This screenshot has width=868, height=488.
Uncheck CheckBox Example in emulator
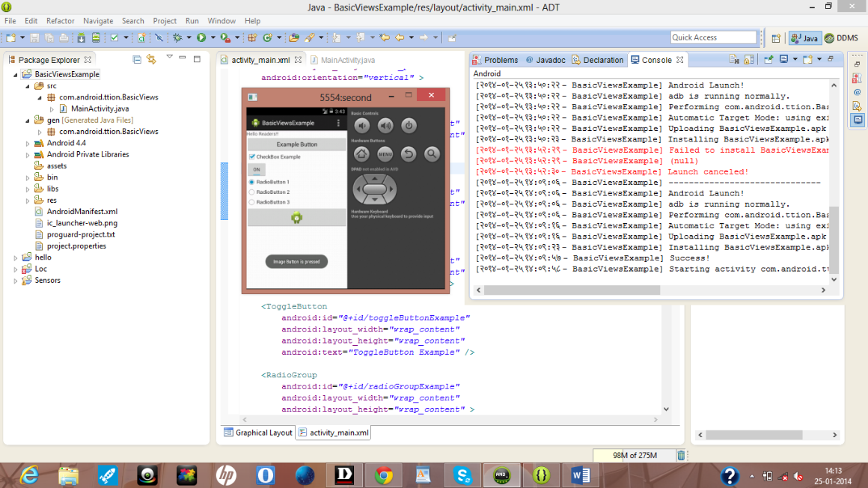252,156
